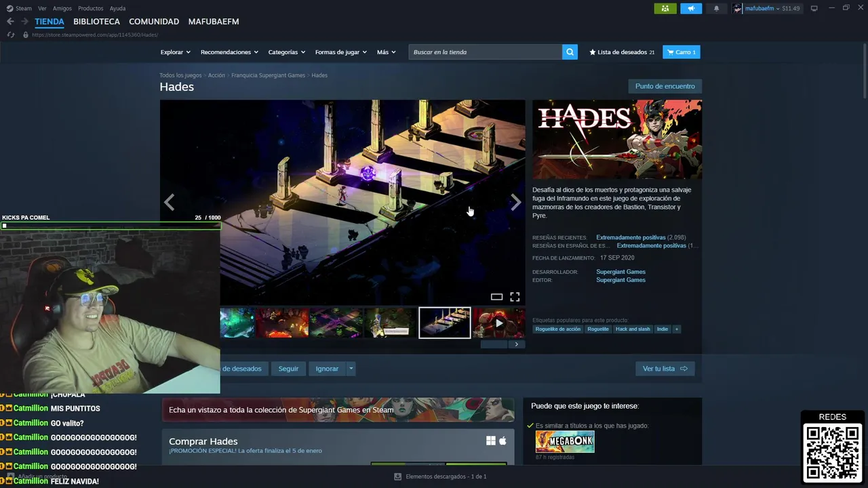868x488 pixels.
Task: Switch to TIENDA tab
Action: click(50, 22)
